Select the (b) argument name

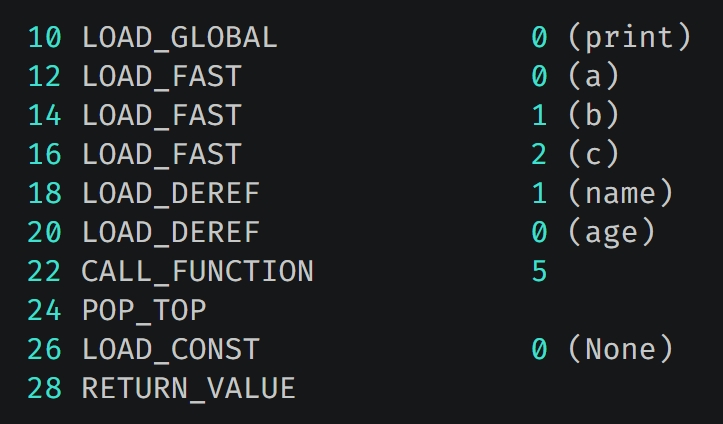593,114
